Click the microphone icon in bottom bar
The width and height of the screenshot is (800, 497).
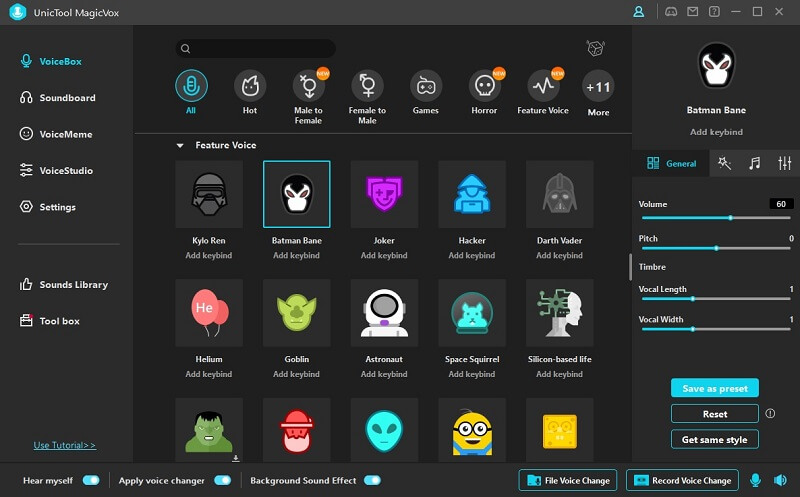pos(756,480)
